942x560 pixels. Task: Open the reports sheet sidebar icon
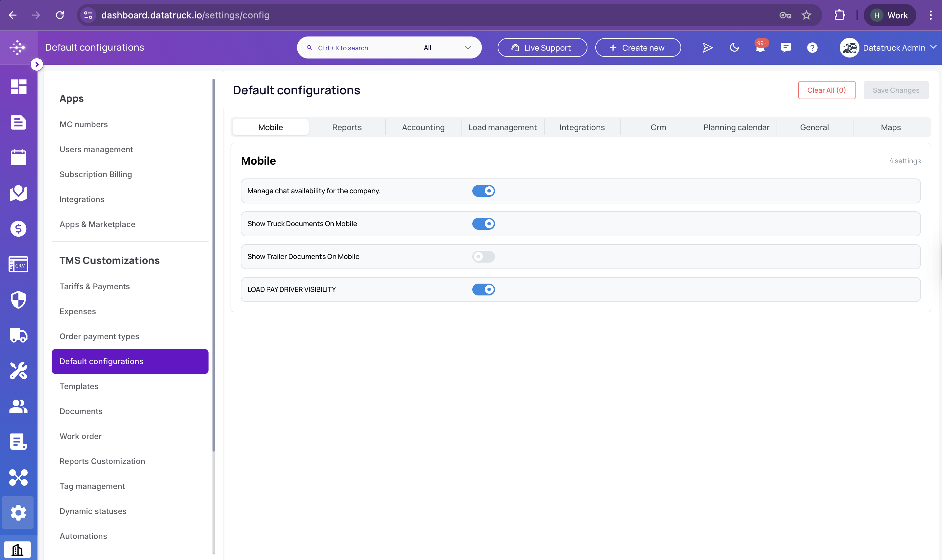click(18, 441)
